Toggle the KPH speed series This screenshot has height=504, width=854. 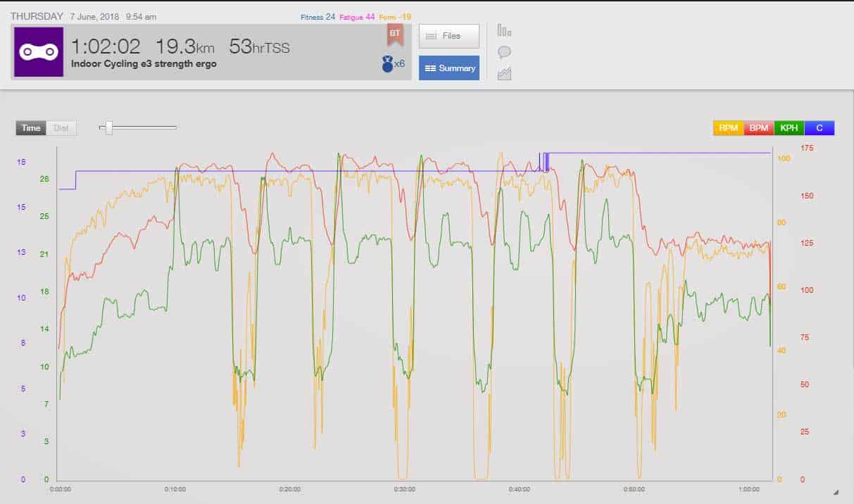pos(789,128)
